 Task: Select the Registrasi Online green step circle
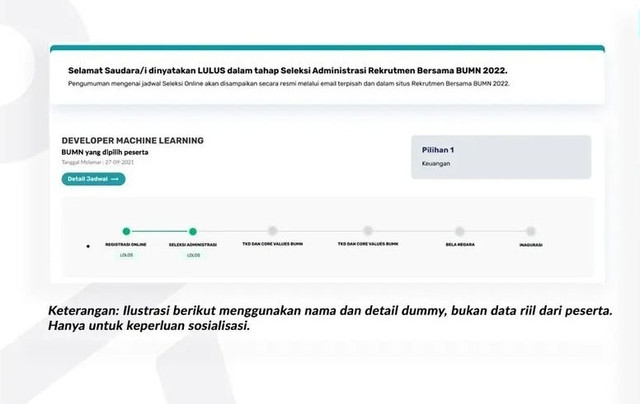(126, 231)
